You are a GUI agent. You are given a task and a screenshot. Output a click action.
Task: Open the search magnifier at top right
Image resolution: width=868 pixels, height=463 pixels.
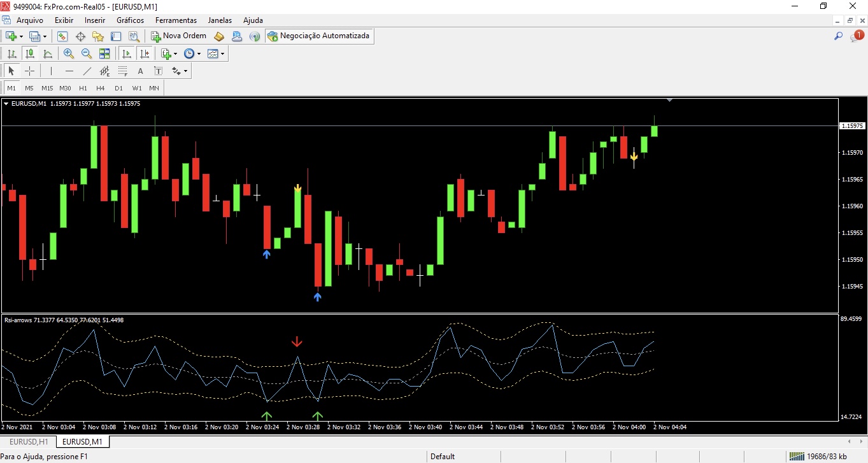tap(839, 36)
